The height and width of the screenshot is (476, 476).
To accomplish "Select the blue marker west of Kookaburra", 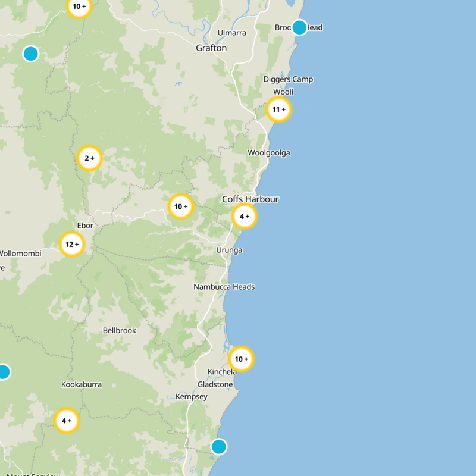I will pos(4,372).
